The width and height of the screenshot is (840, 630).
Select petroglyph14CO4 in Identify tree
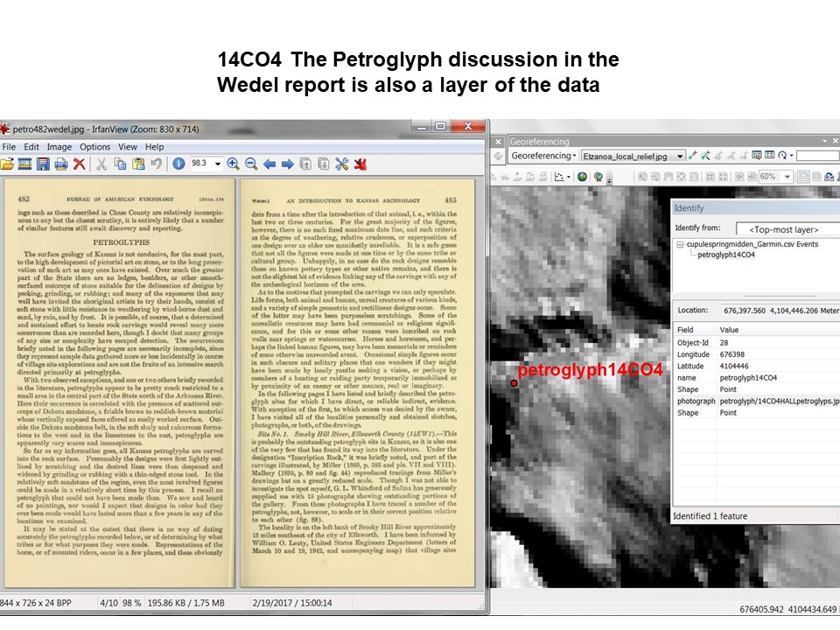725,255
